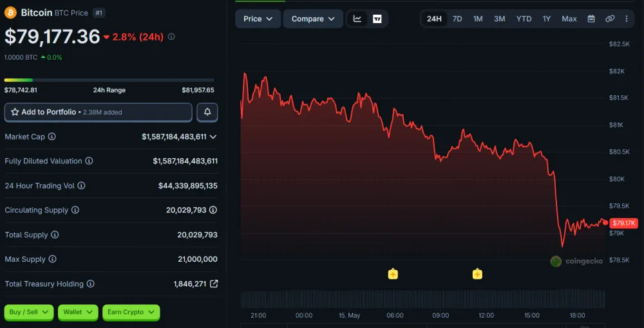
Task: Open chart more options menu
Action: coord(627,19)
